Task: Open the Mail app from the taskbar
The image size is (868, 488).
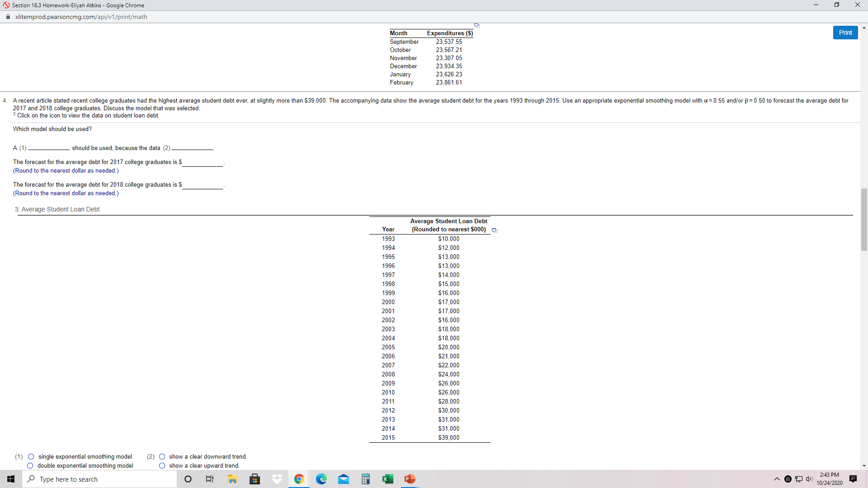Action: [x=344, y=479]
